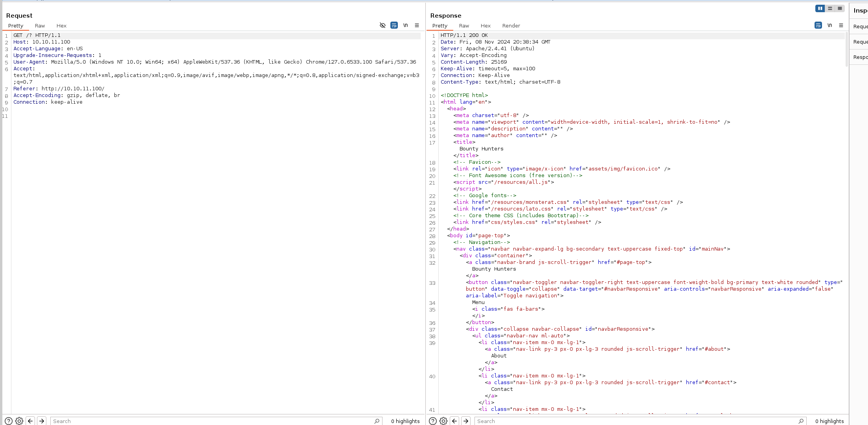Click the 'User-Agent' header in the request
The height and width of the screenshot is (425, 868).
[215, 62]
